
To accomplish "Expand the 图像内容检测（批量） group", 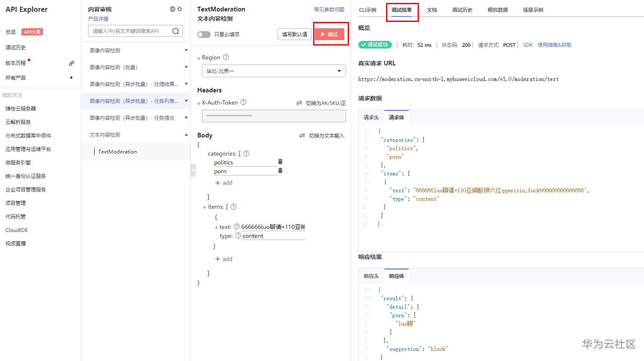I will coord(186,67).
